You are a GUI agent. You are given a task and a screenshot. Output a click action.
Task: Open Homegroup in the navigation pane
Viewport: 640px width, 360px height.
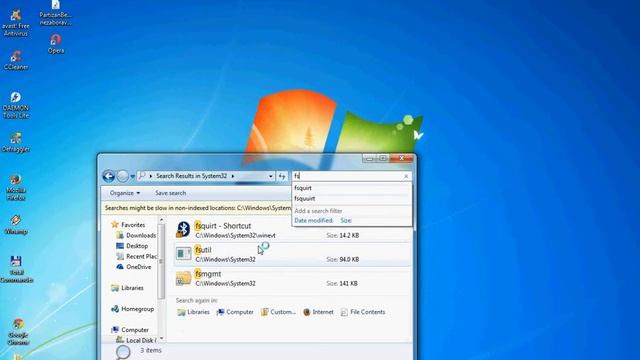point(132,309)
